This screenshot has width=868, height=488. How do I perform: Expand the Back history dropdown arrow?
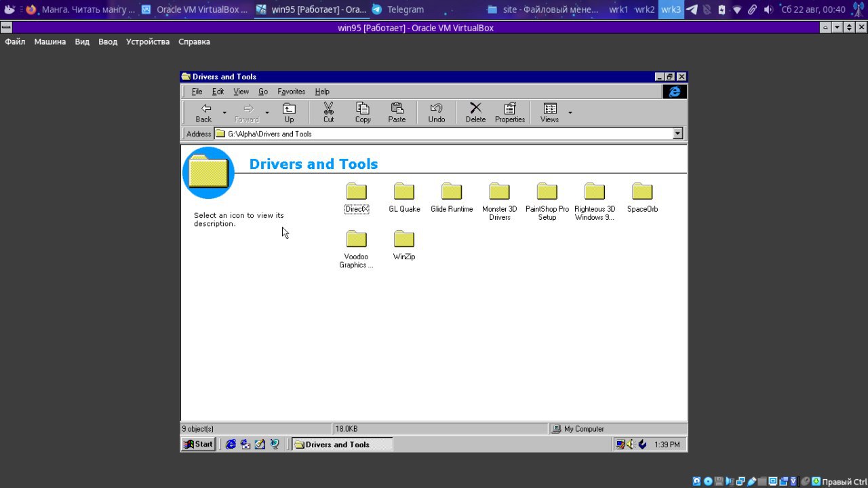tap(224, 113)
